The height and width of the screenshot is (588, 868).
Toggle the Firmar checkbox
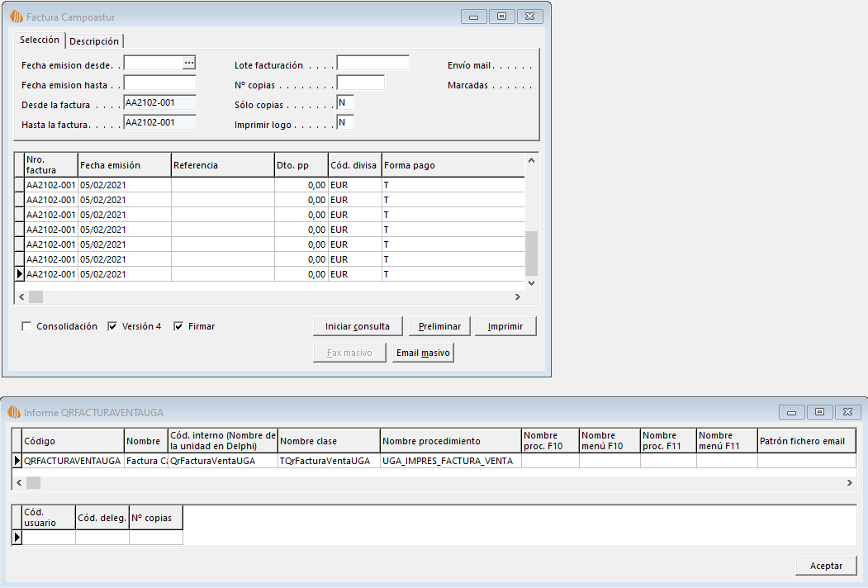click(x=178, y=326)
